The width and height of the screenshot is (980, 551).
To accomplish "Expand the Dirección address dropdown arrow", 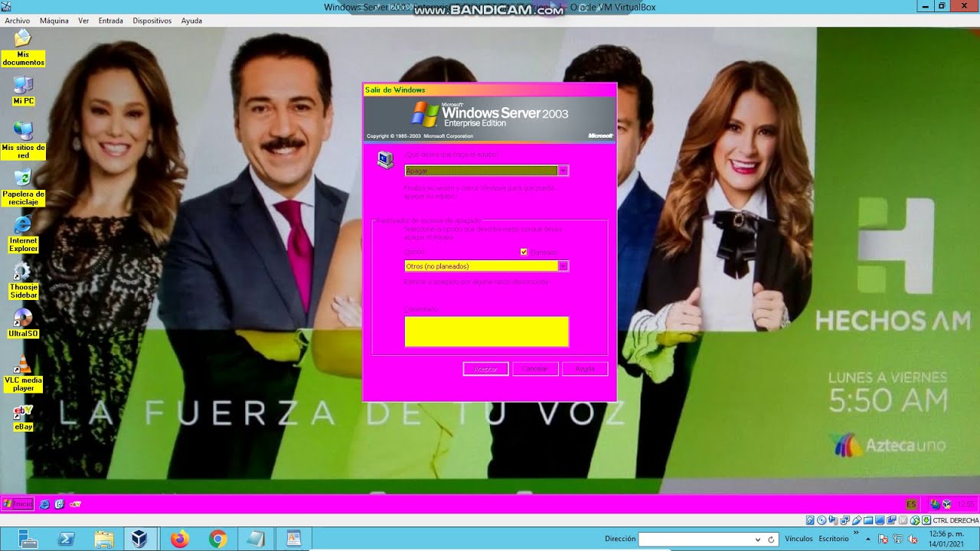I will pyautogui.click(x=758, y=539).
